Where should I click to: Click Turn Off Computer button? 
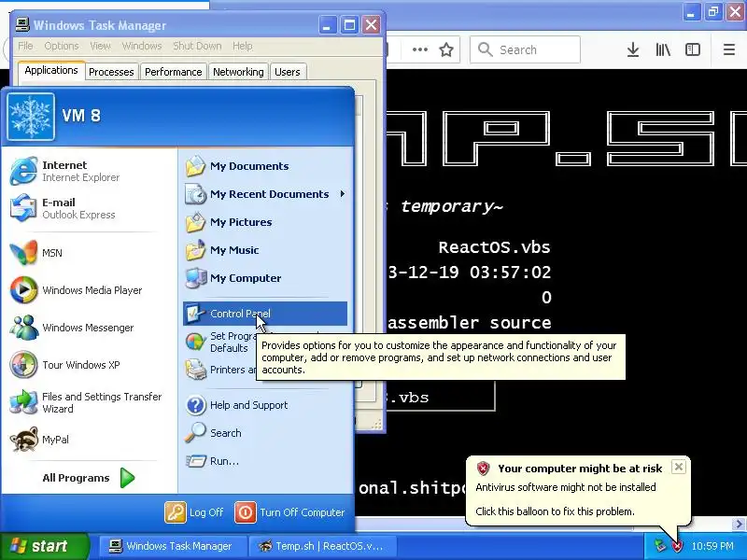click(x=289, y=512)
